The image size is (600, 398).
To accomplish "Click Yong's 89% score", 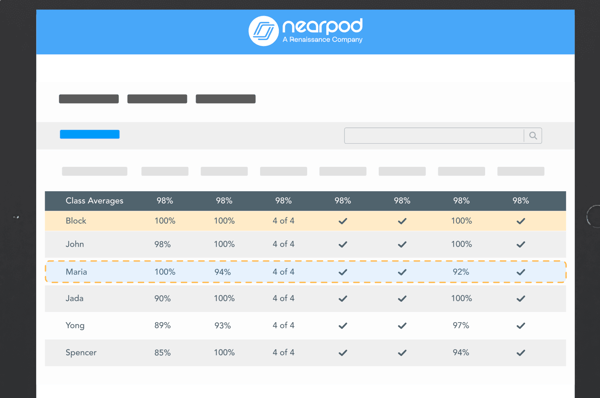I will [163, 326].
